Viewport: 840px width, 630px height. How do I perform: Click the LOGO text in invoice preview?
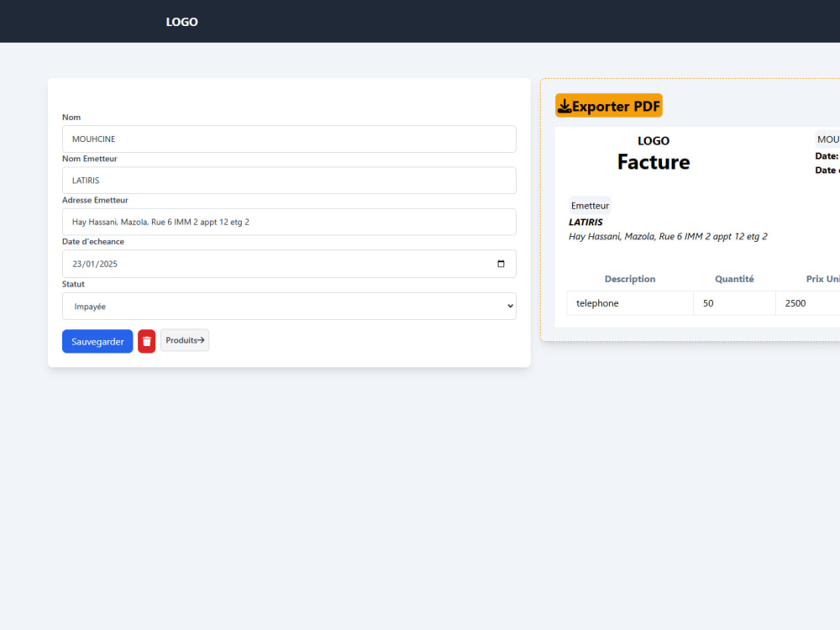tap(654, 141)
